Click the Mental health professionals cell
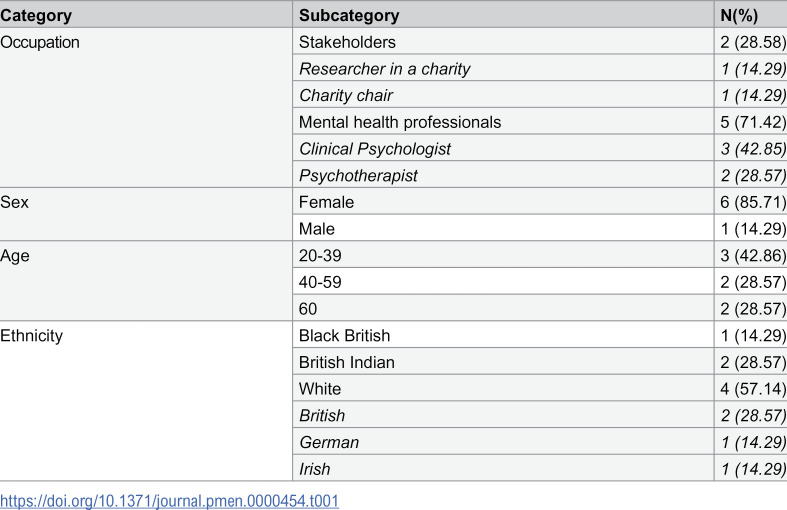The height and width of the screenshot is (510, 787). tap(503, 121)
